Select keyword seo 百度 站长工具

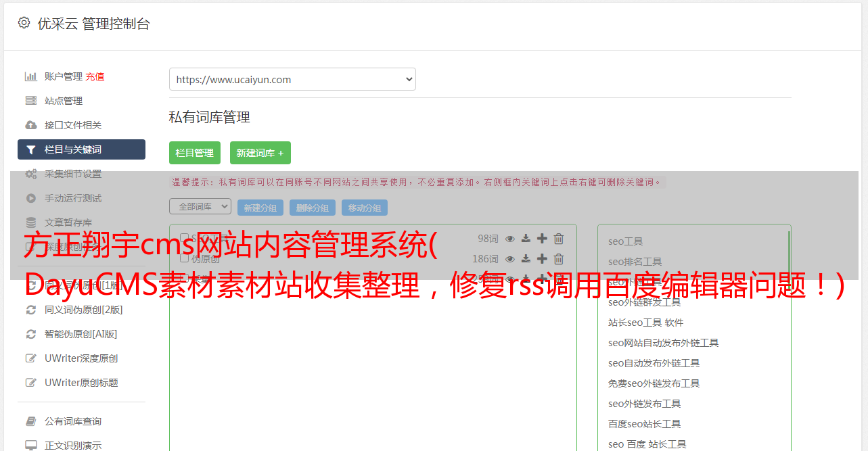coord(647,444)
